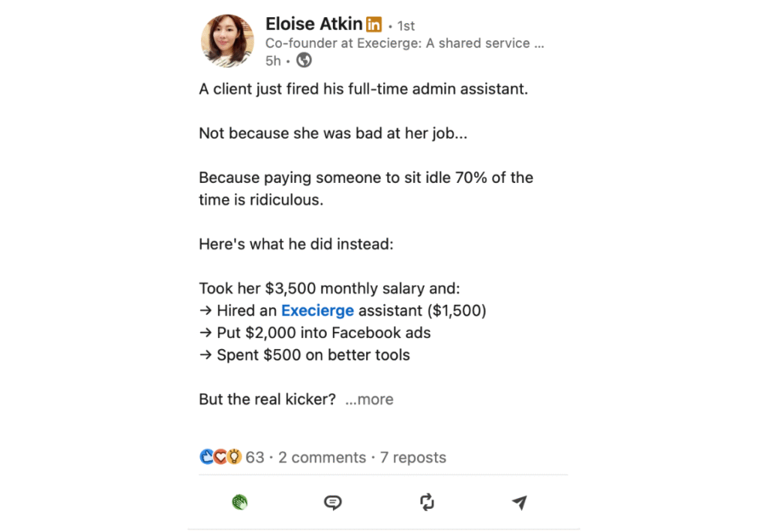Click the LinkedIn premium badge icon
768x532 pixels.
click(x=373, y=25)
